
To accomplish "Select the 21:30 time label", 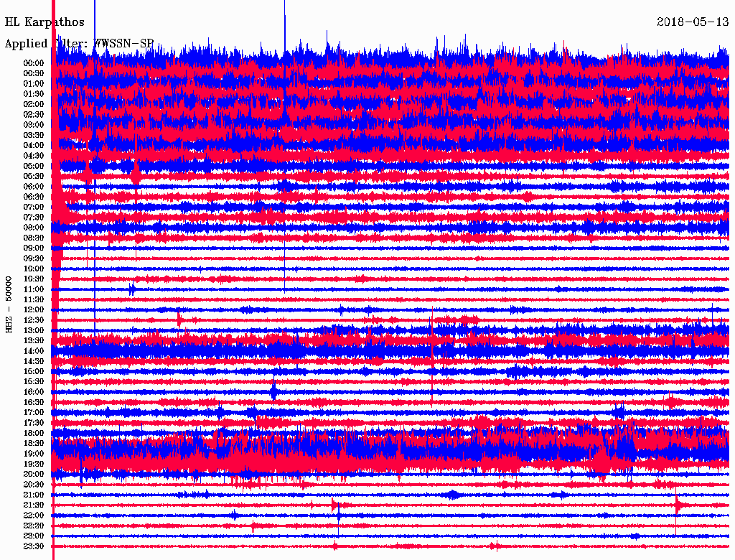I will [x=33, y=505].
